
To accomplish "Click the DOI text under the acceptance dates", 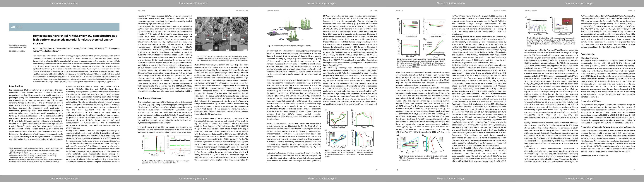I will (x=17, y=51).
